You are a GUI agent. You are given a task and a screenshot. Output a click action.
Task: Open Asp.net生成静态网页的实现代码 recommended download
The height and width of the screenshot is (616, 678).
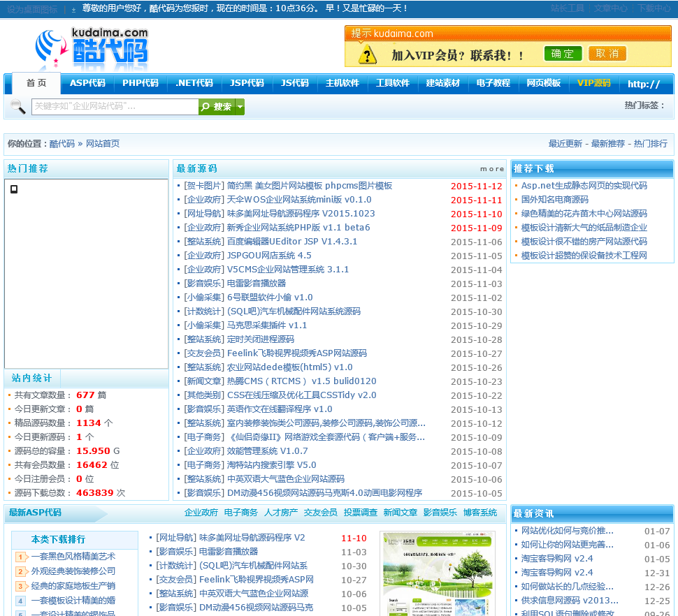[x=584, y=186]
